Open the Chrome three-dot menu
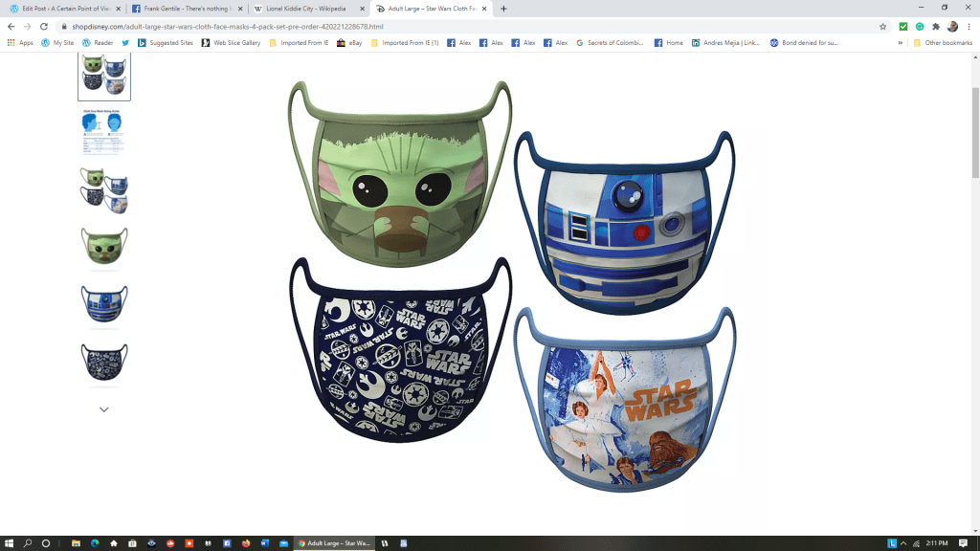 tap(969, 27)
